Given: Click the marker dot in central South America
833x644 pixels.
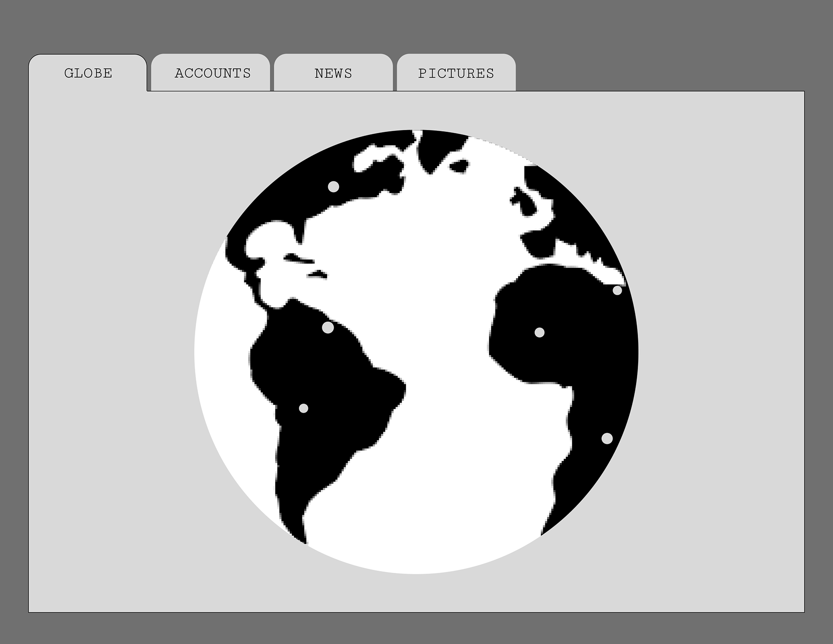Looking at the screenshot, I should pos(304,408).
